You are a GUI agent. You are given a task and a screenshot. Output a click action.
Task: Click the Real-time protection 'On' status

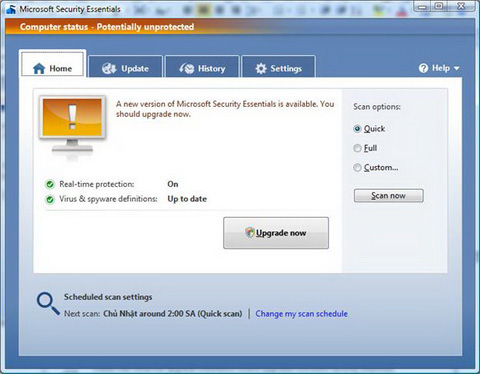tap(173, 184)
